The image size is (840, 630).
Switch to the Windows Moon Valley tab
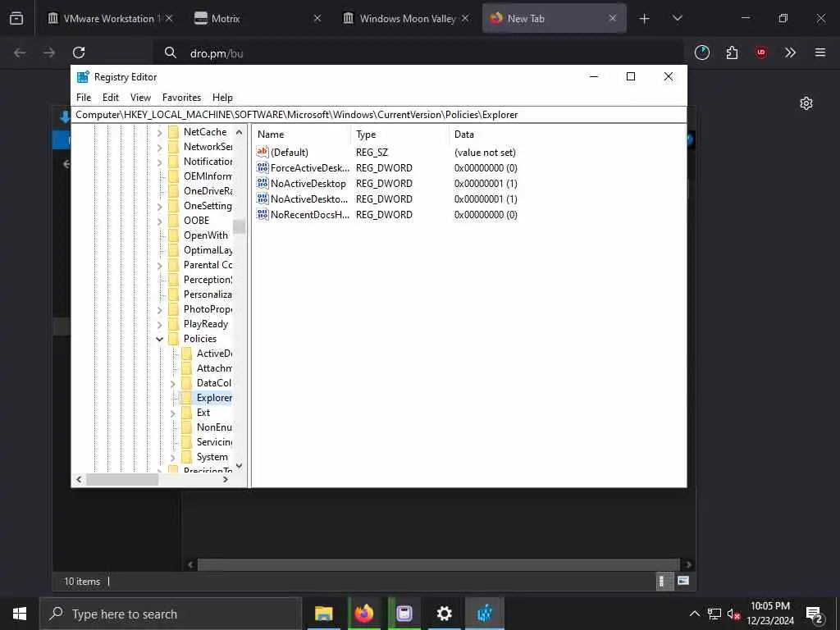point(405,18)
